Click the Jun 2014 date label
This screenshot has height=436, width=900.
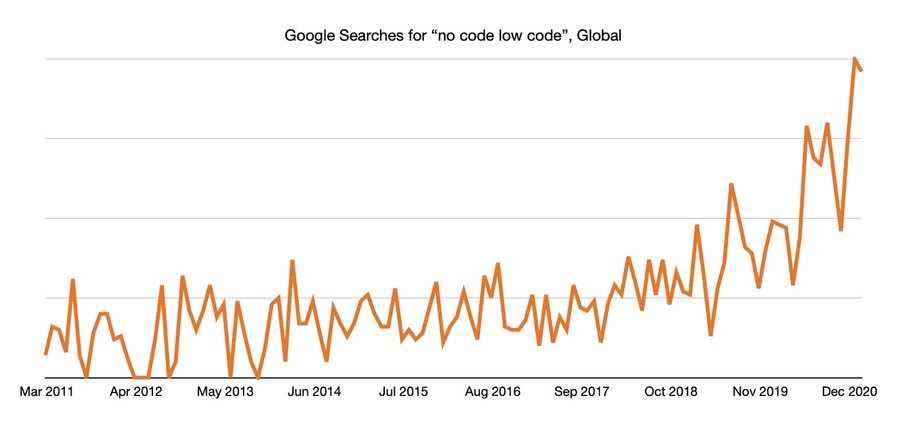313,391
